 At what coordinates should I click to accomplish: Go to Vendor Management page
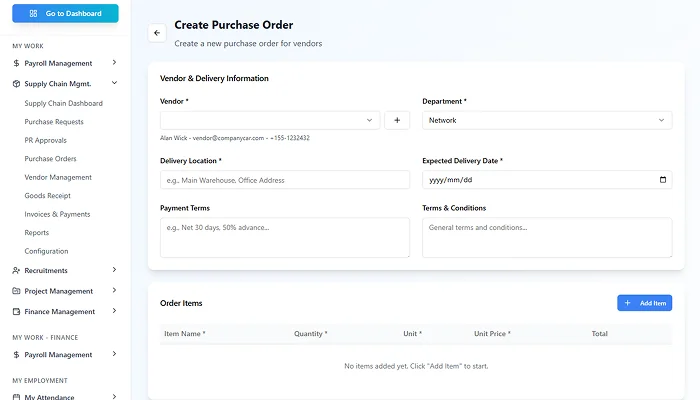58,177
